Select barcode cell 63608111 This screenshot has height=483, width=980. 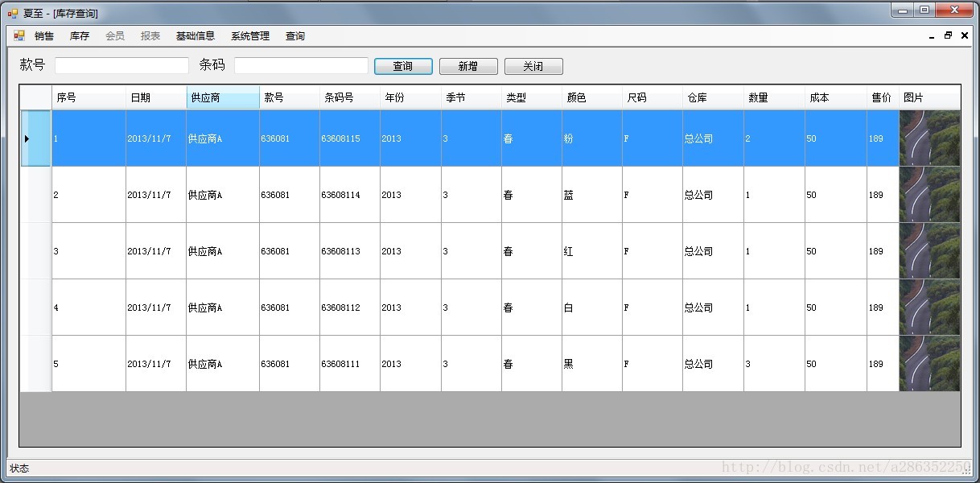coord(350,364)
